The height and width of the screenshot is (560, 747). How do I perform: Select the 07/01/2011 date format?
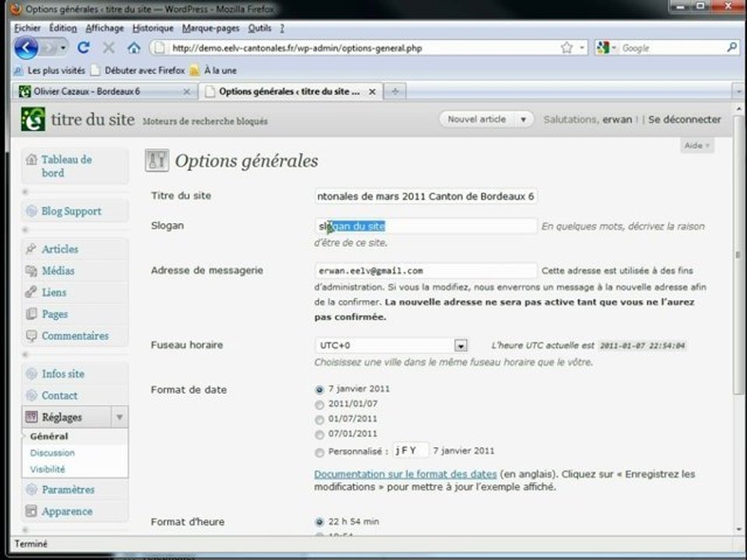(x=319, y=434)
